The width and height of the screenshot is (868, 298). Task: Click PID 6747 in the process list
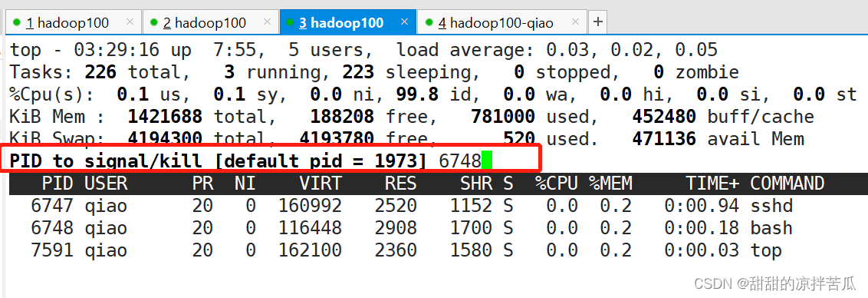point(52,206)
